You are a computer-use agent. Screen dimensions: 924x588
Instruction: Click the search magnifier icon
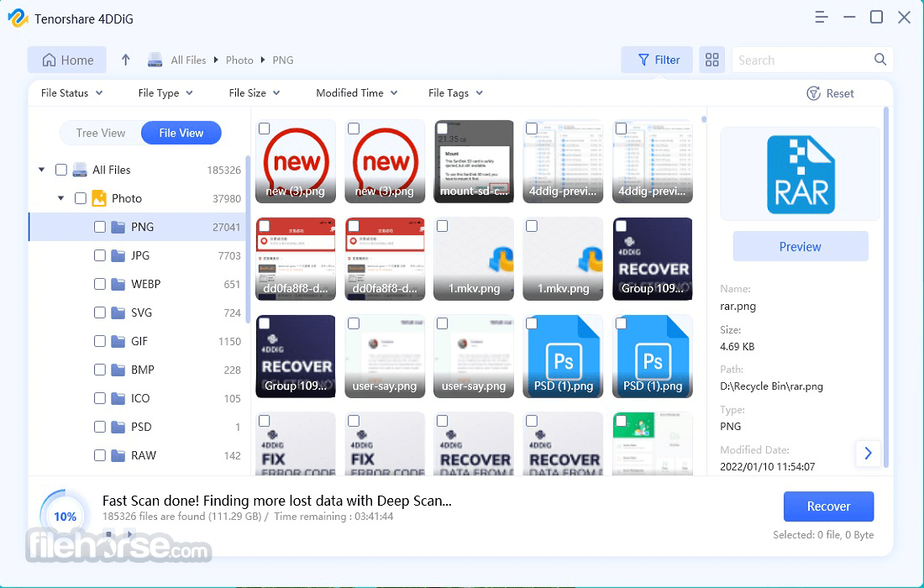(879, 59)
